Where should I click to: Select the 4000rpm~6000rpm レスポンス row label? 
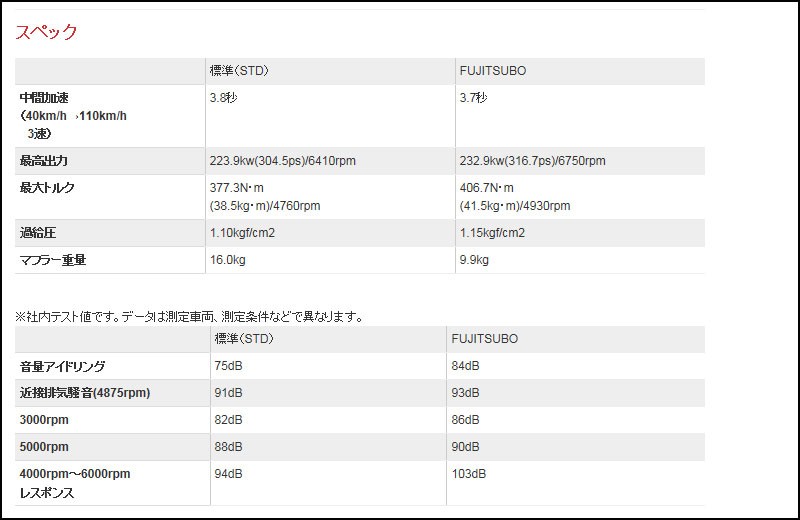click(x=75, y=483)
